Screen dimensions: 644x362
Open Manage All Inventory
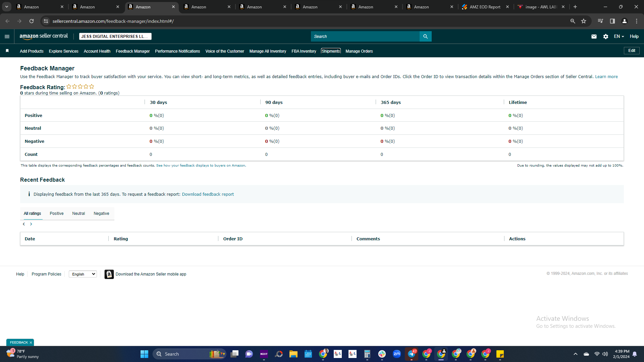tap(268, 51)
